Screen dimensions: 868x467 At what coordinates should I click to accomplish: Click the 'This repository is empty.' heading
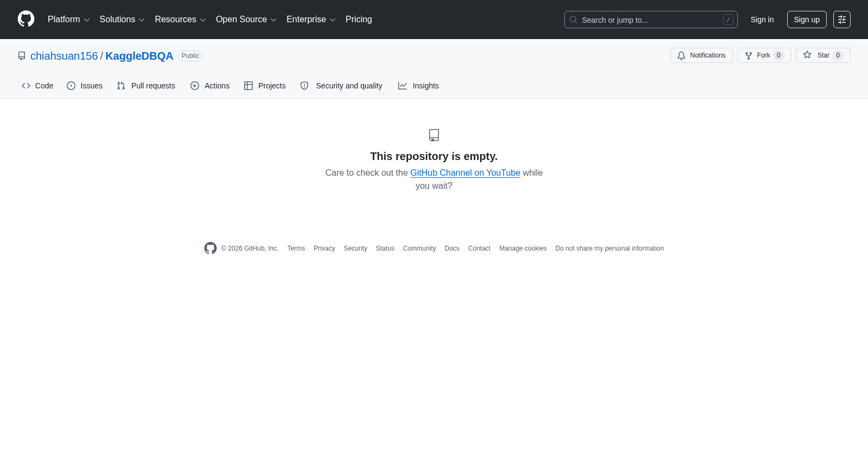click(x=434, y=156)
